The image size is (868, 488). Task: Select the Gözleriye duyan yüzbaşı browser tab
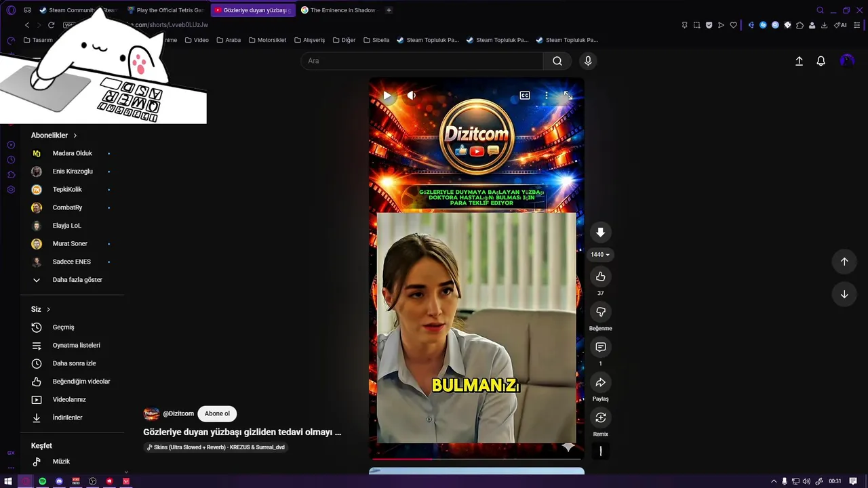click(x=252, y=10)
